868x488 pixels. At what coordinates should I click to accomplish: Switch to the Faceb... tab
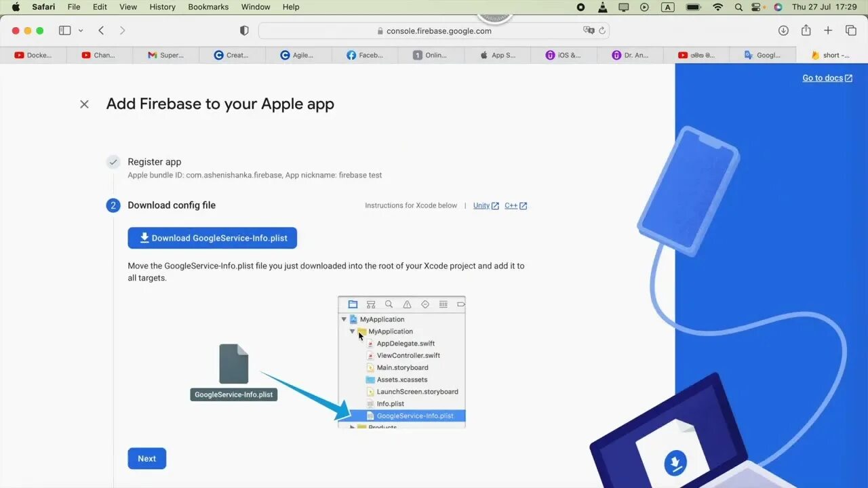tap(365, 56)
